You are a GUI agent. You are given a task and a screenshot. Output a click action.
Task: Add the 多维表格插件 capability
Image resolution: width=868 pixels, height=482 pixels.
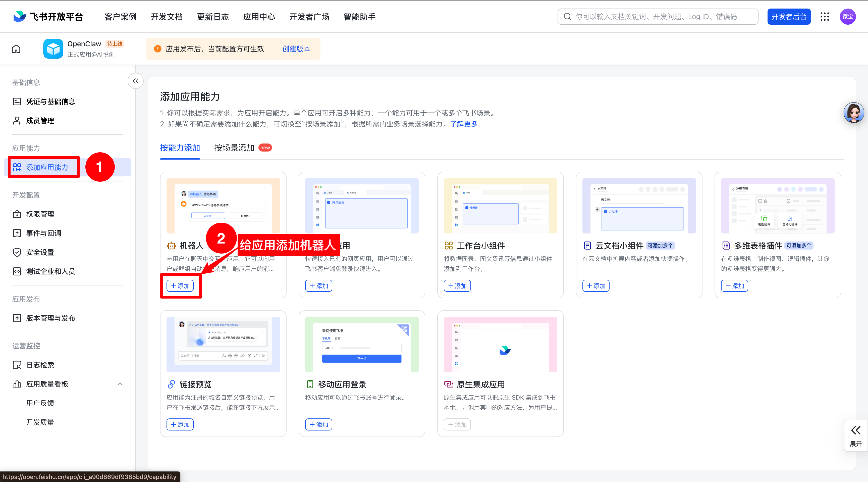pyautogui.click(x=735, y=286)
